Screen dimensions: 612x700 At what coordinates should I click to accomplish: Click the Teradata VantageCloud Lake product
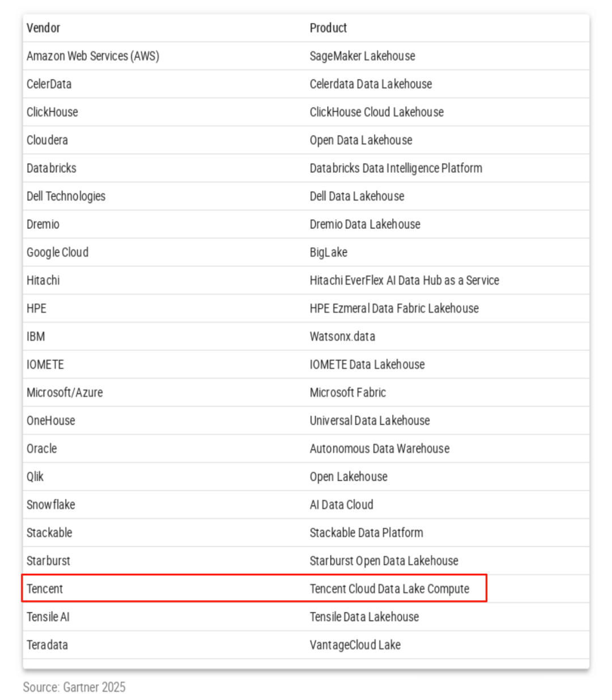pos(355,645)
